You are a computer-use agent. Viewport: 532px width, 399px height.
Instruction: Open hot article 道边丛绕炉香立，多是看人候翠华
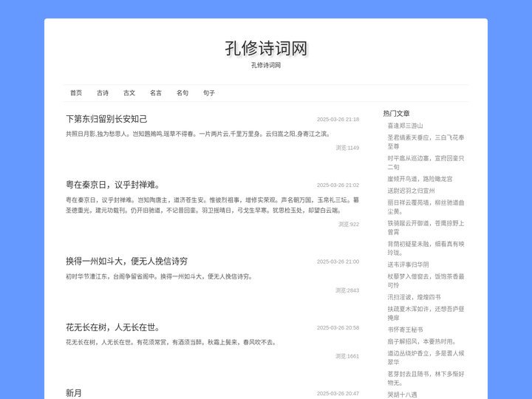(x=426, y=358)
